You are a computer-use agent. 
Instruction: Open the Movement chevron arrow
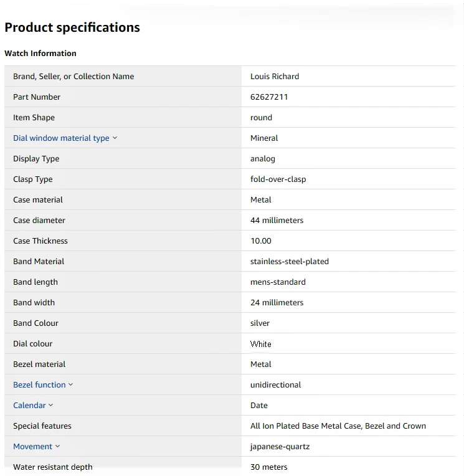(57, 447)
